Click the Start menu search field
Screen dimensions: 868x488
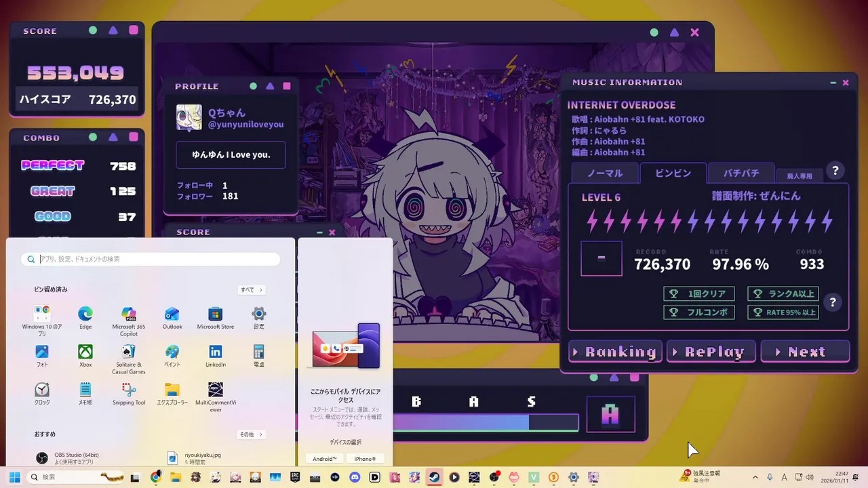(151, 259)
